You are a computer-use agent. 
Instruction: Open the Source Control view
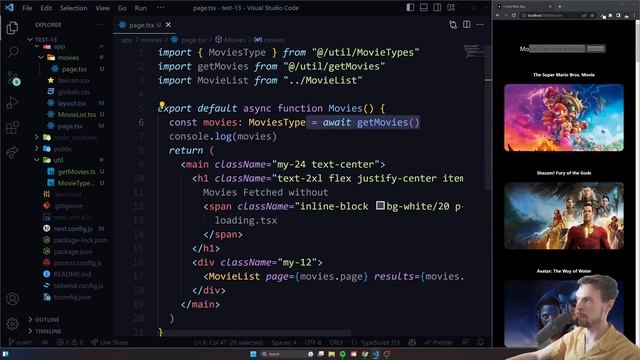tap(13, 78)
